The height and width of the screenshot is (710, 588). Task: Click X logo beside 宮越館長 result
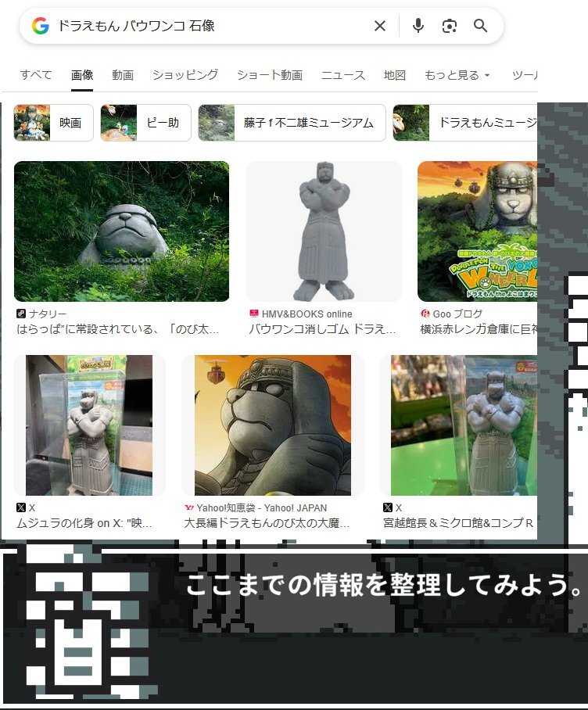pos(388,507)
